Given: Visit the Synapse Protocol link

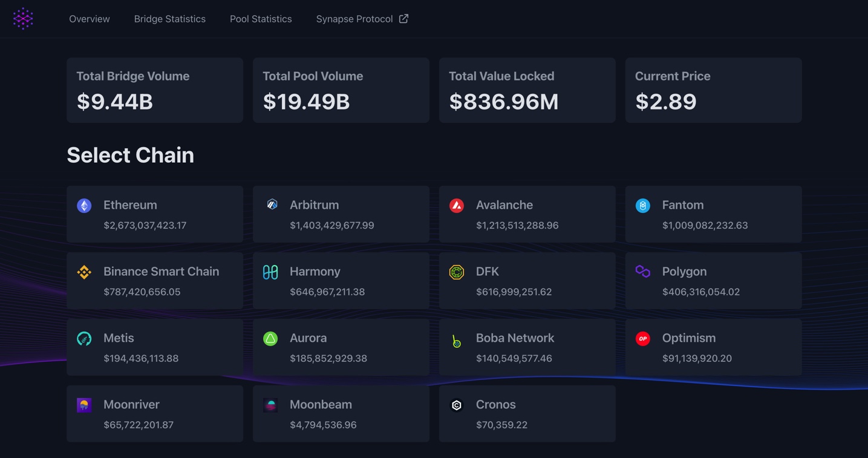Looking at the screenshot, I should [x=354, y=19].
